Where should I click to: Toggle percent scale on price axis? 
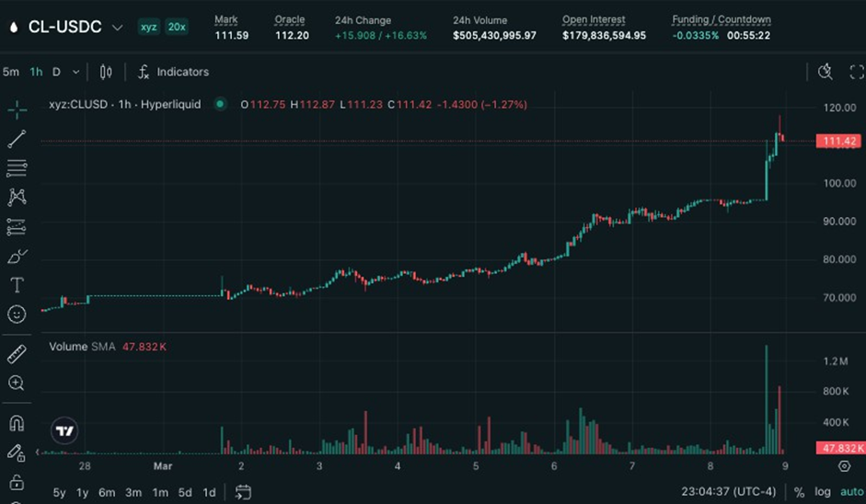coord(799,492)
